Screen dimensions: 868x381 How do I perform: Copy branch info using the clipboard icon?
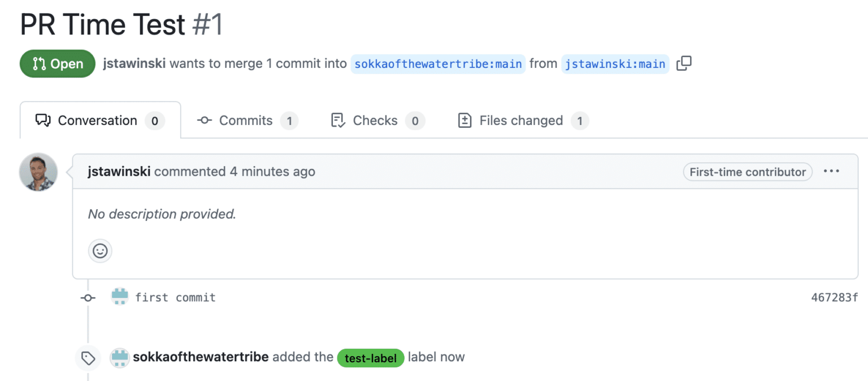[683, 63]
